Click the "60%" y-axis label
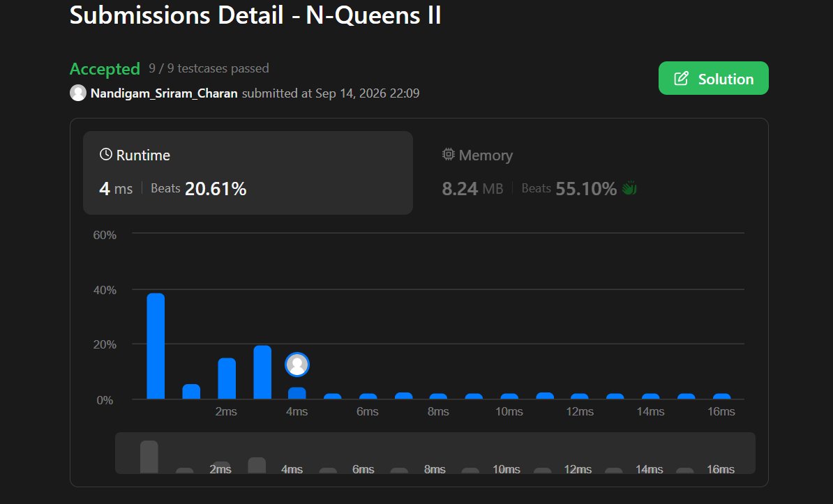Screen dimensions: 833x504 105,235
